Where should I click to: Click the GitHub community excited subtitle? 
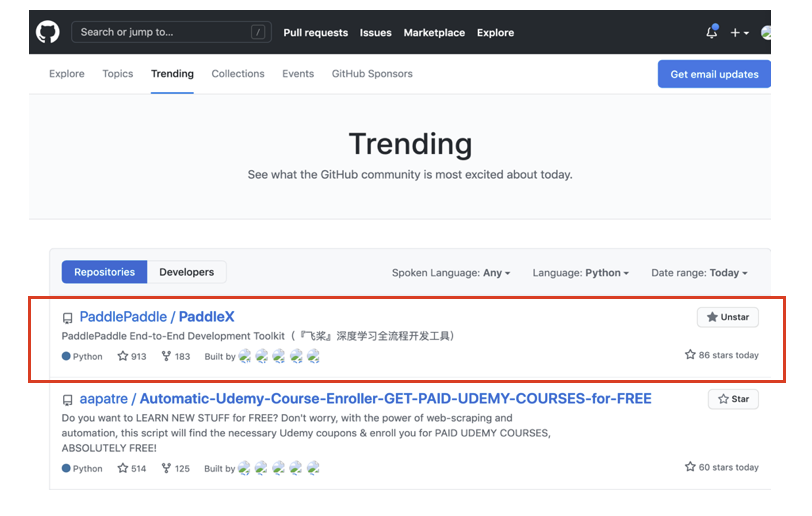pos(410,175)
